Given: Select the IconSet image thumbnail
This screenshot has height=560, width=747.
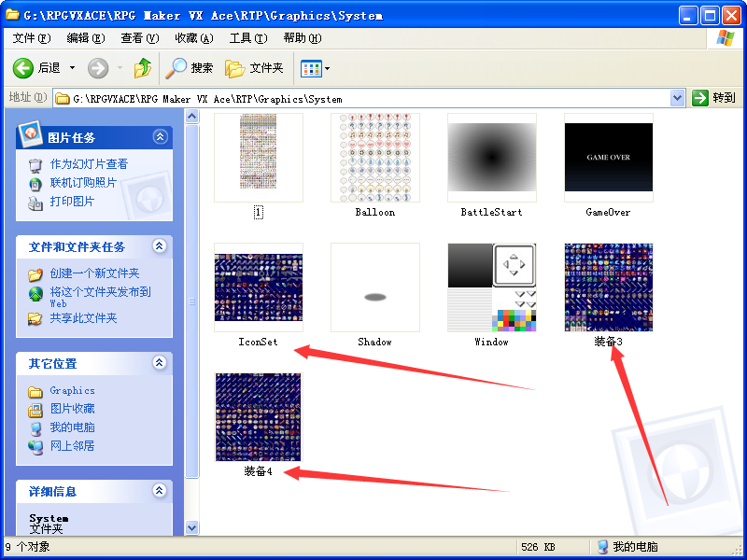Looking at the screenshot, I should (259, 287).
